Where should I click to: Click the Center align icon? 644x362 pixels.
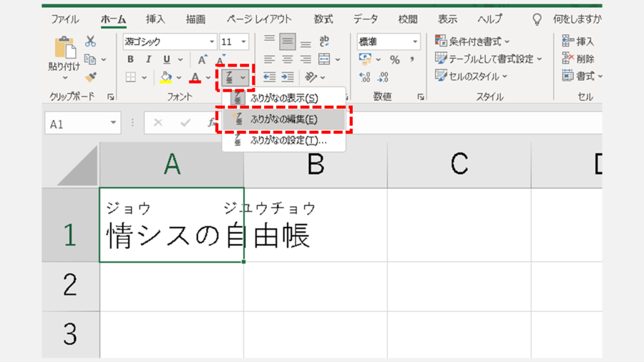287,60
